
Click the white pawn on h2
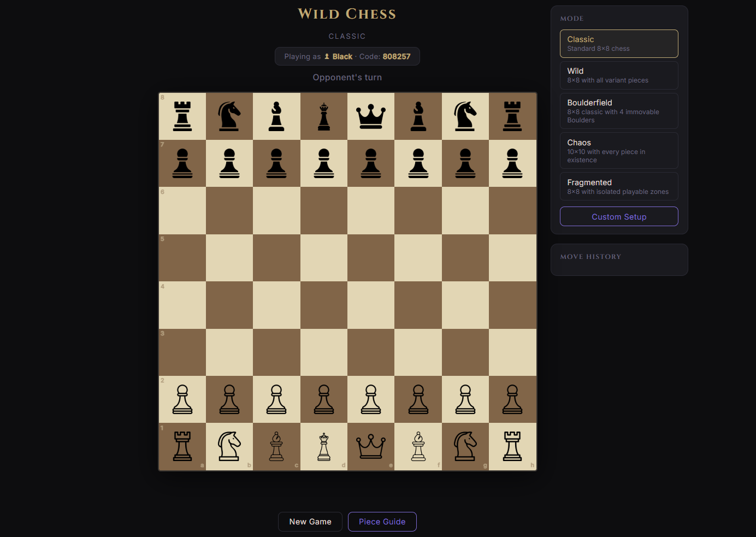[x=512, y=399]
